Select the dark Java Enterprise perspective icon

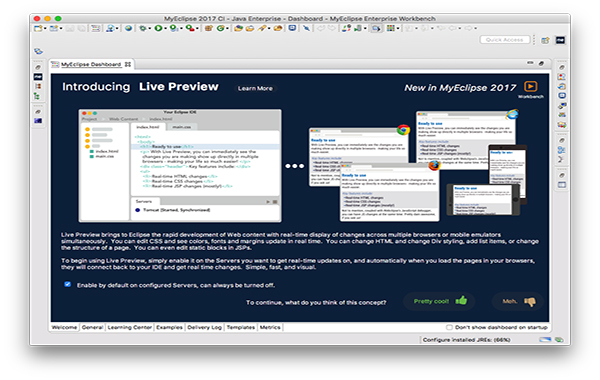pos(561,40)
